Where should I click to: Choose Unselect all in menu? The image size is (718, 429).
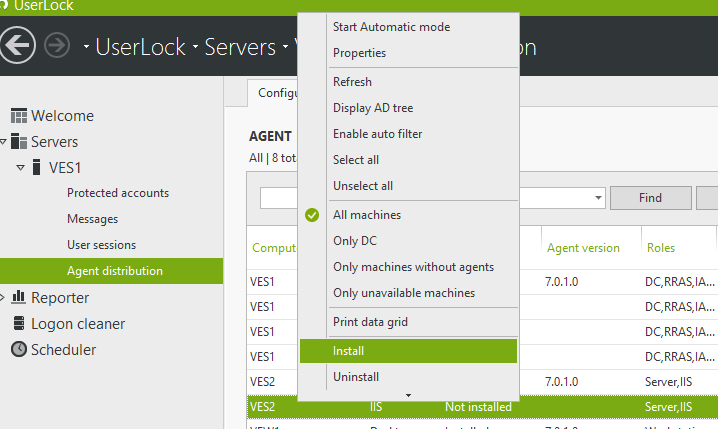[x=363, y=186]
